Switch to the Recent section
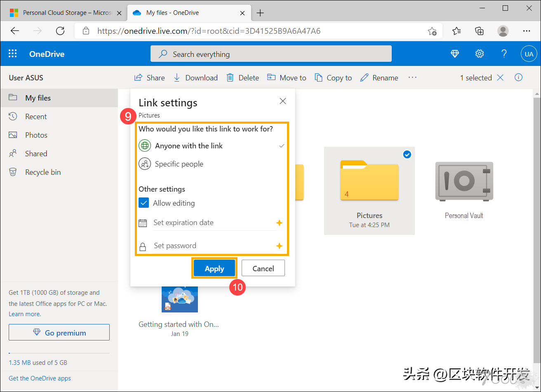This screenshot has width=541, height=392. tap(36, 116)
